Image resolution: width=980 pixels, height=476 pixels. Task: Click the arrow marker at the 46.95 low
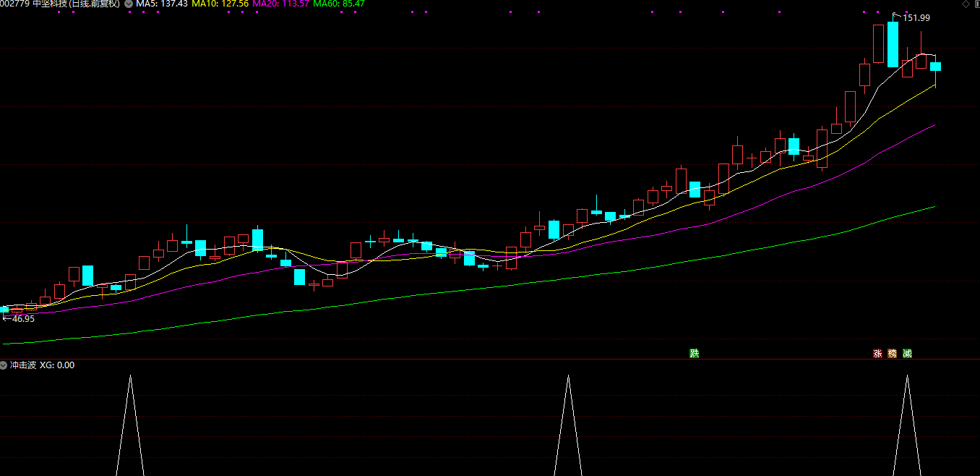[x=6, y=318]
